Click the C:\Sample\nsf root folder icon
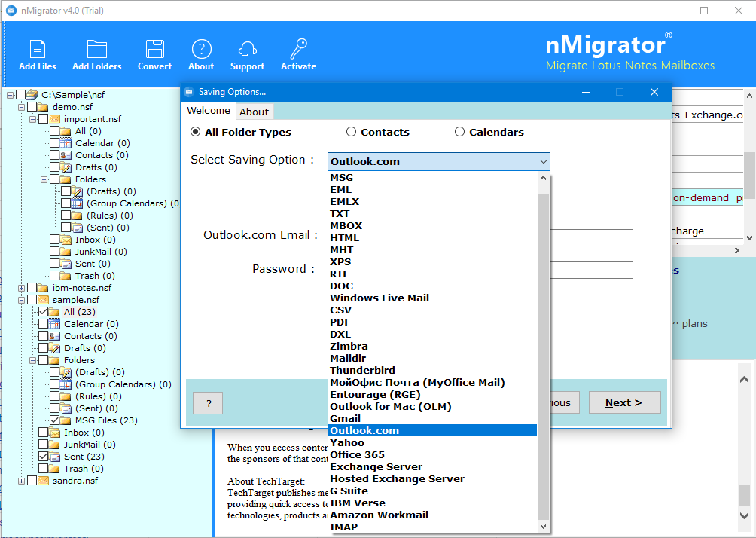 tap(32, 95)
